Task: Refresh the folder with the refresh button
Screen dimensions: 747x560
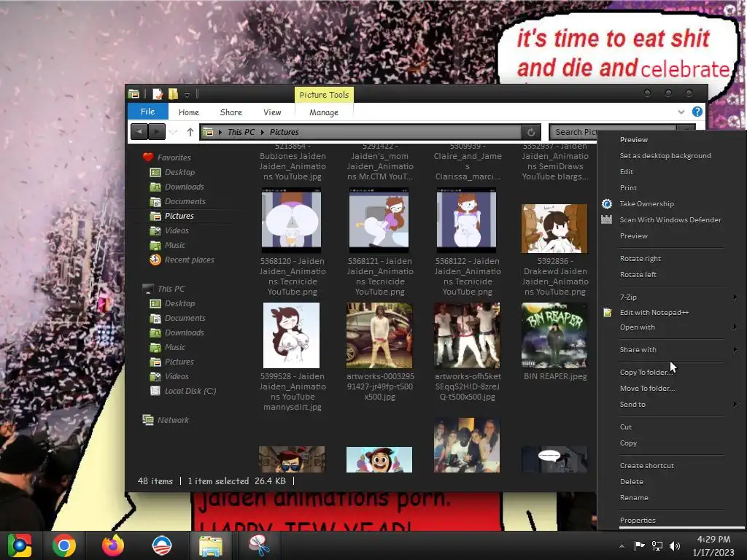Action: 531,132
